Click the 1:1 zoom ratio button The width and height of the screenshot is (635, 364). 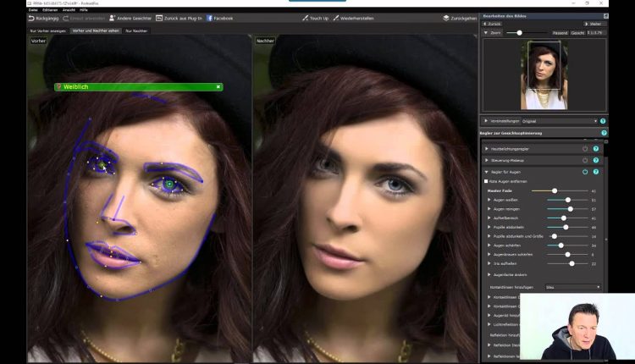[x=595, y=33]
